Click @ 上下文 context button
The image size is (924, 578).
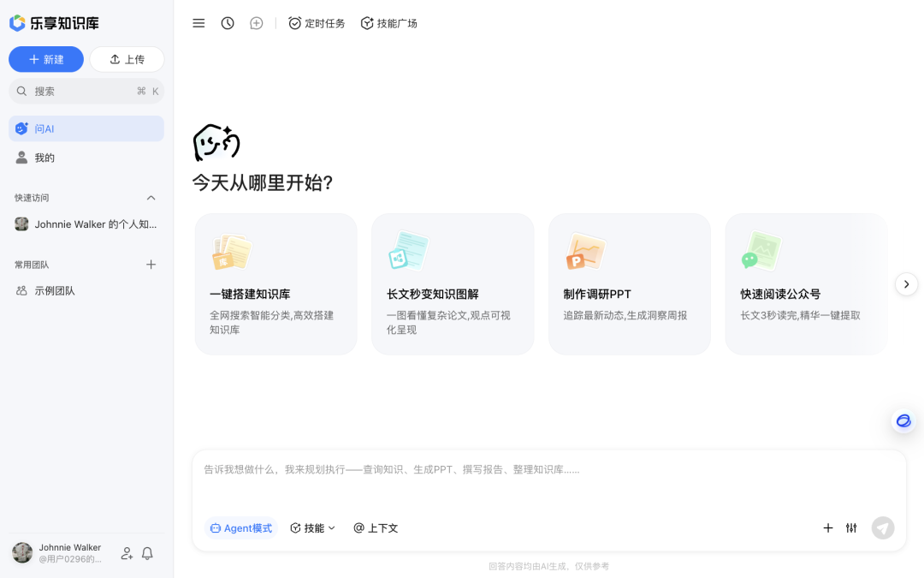pos(376,527)
